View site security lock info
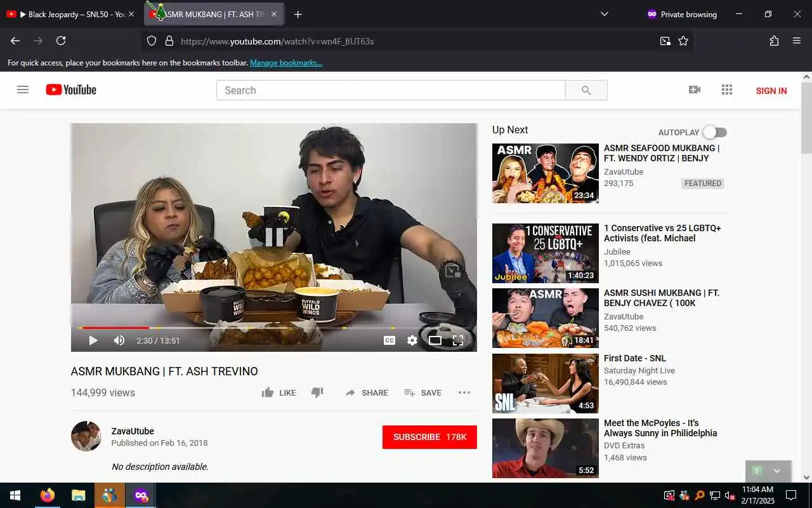 (169, 41)
